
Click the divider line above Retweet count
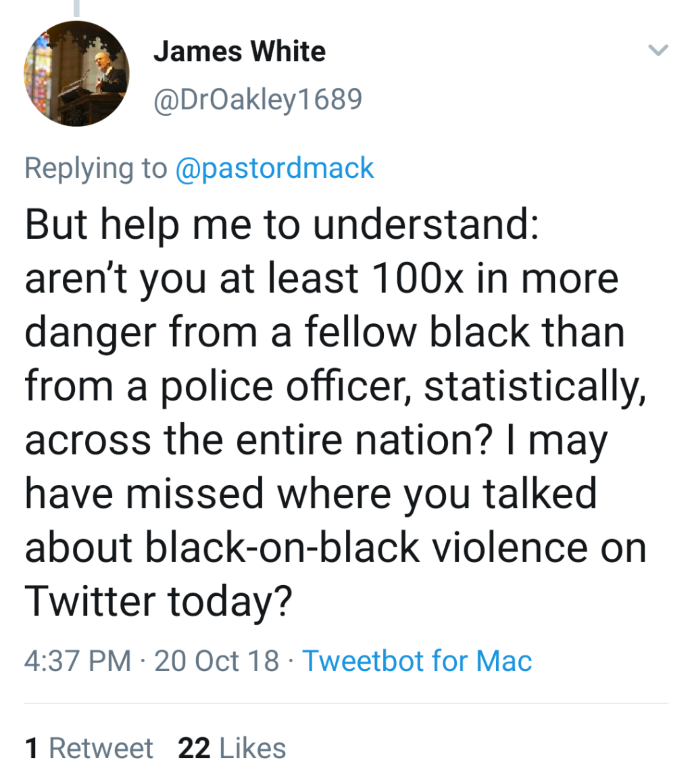(x=346, y=704)
